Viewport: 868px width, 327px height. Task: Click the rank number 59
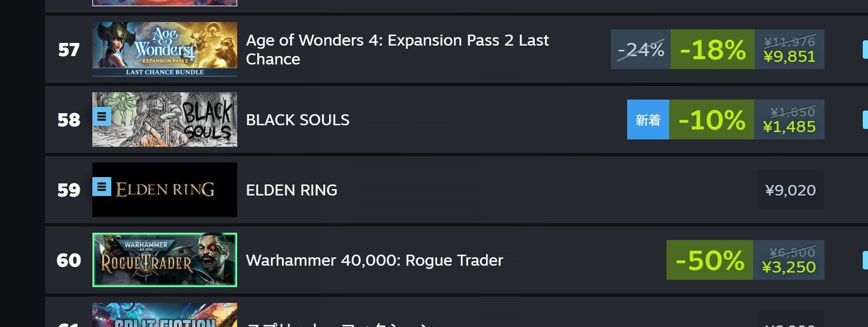pos(69,190)
